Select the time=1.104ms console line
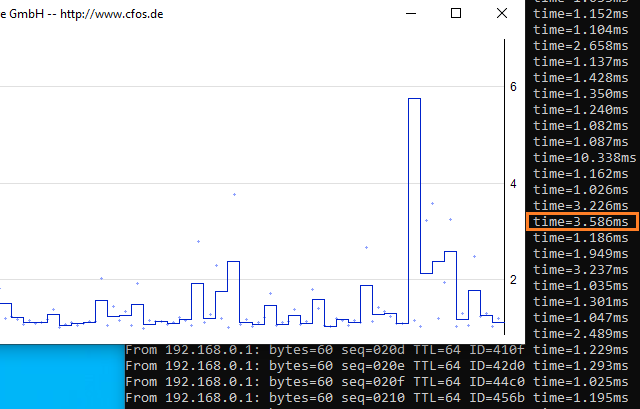 coord(580,30)
